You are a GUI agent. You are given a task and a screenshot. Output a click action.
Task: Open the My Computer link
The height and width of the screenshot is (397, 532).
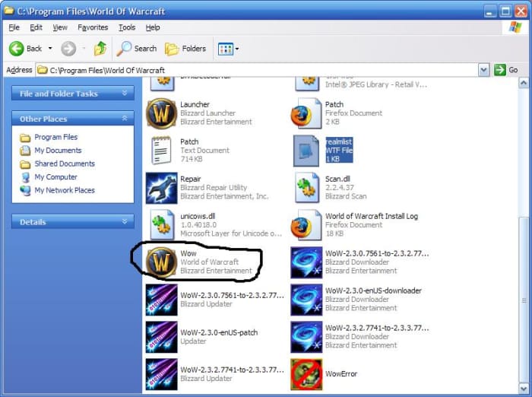55,177
